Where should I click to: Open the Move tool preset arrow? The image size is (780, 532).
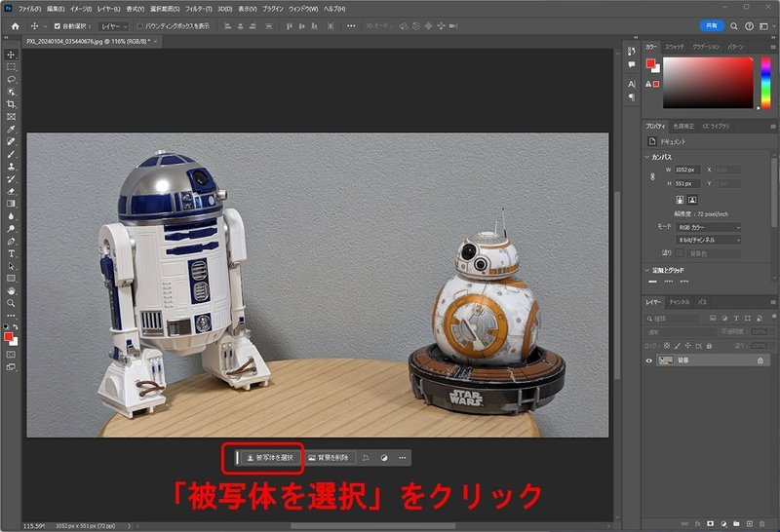click(45, 26)
